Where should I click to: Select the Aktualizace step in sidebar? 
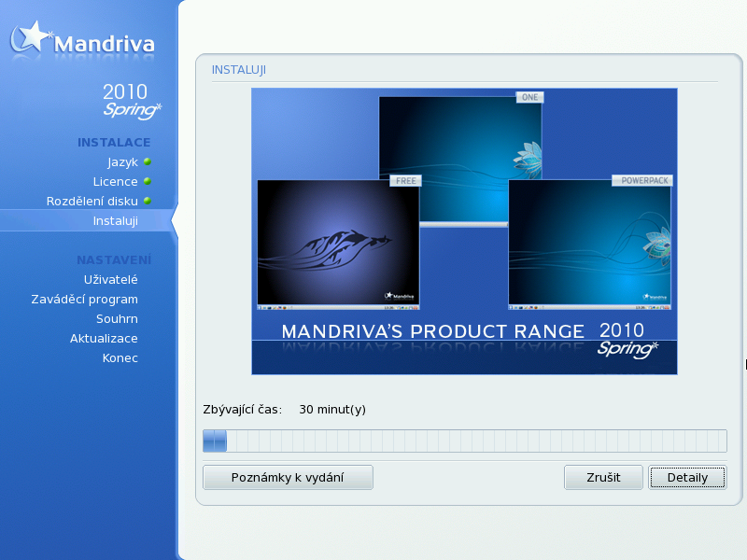(x=104, y=338)
